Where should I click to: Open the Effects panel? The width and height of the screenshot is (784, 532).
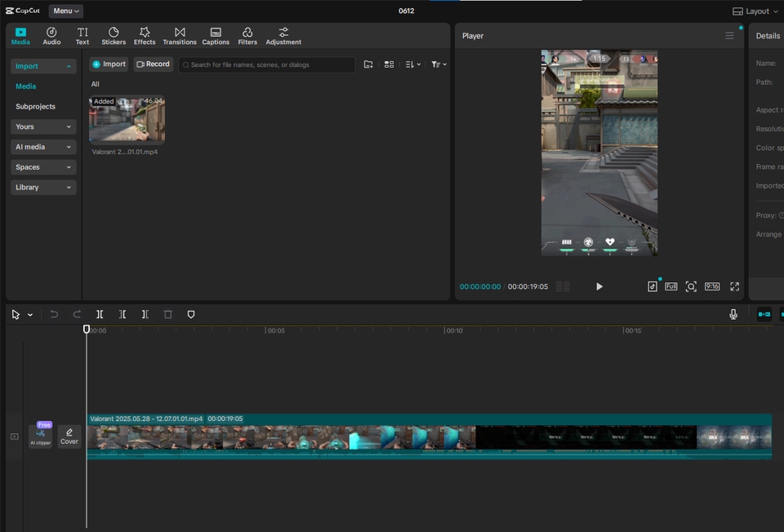coord(145,36)
